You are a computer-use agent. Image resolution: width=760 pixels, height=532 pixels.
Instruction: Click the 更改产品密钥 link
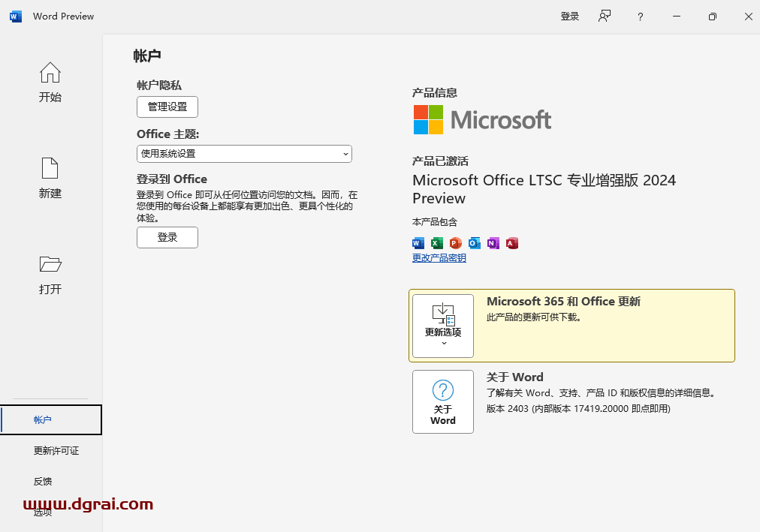pos(439,258)
